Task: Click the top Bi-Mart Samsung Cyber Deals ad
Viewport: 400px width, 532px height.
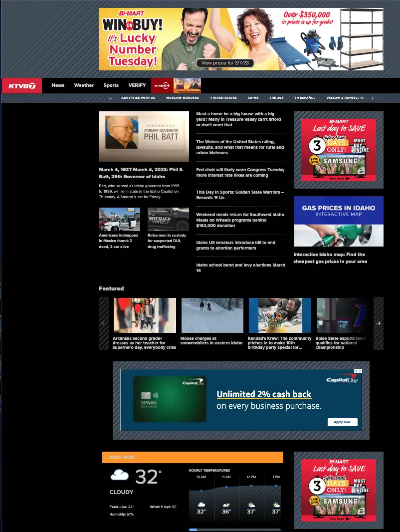Action: (339, 150)
